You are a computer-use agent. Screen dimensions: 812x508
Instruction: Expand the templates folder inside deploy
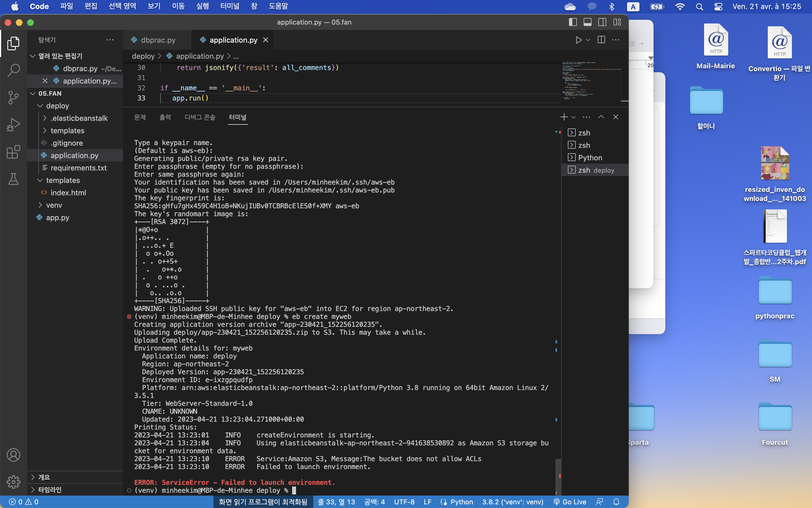tap(45, 131)
